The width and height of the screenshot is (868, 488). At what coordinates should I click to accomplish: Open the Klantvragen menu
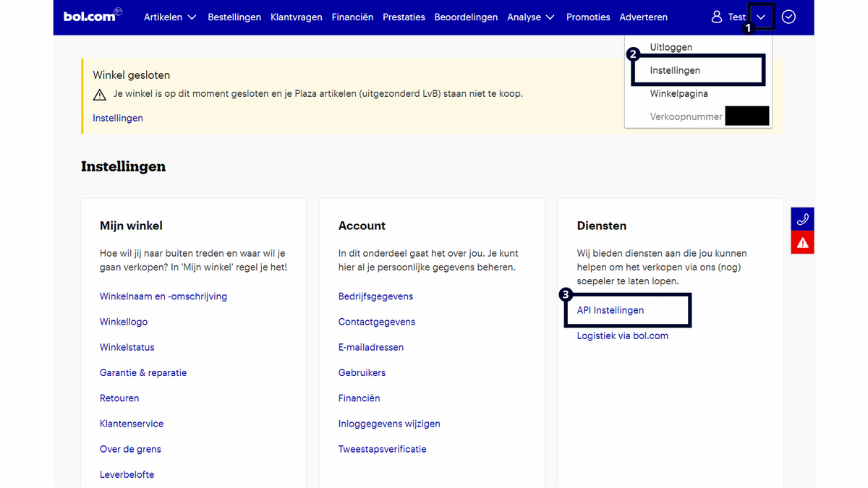point(297,17)
